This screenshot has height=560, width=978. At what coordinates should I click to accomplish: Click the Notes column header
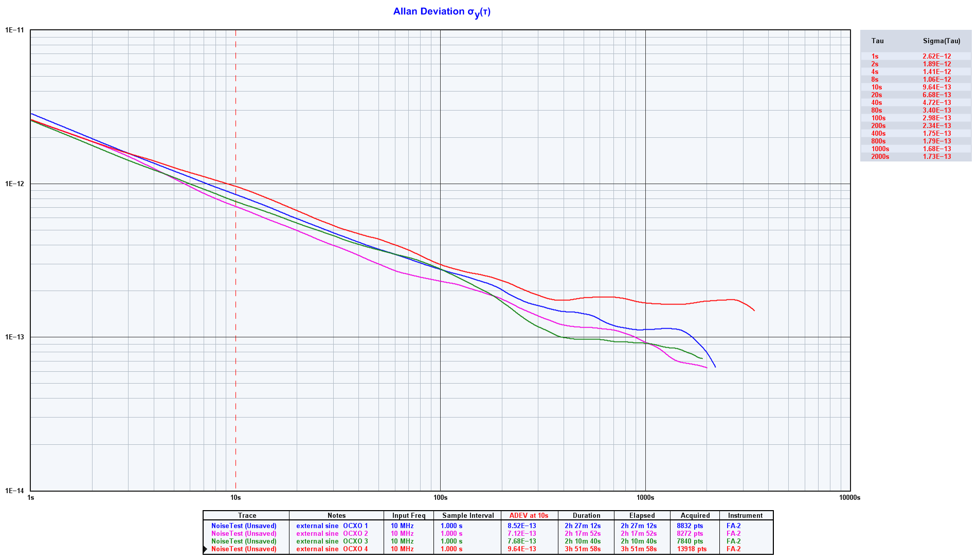coord(337,516)
